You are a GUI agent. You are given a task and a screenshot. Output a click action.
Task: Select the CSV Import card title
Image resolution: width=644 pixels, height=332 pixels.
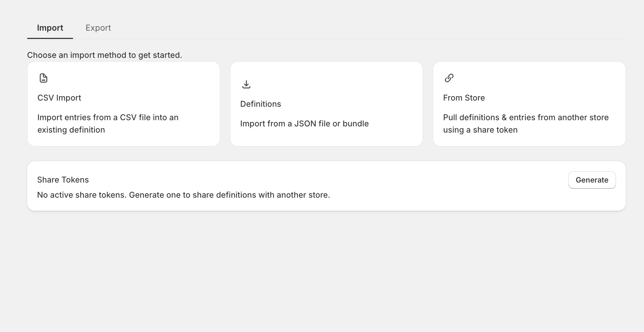click(59, 98)
